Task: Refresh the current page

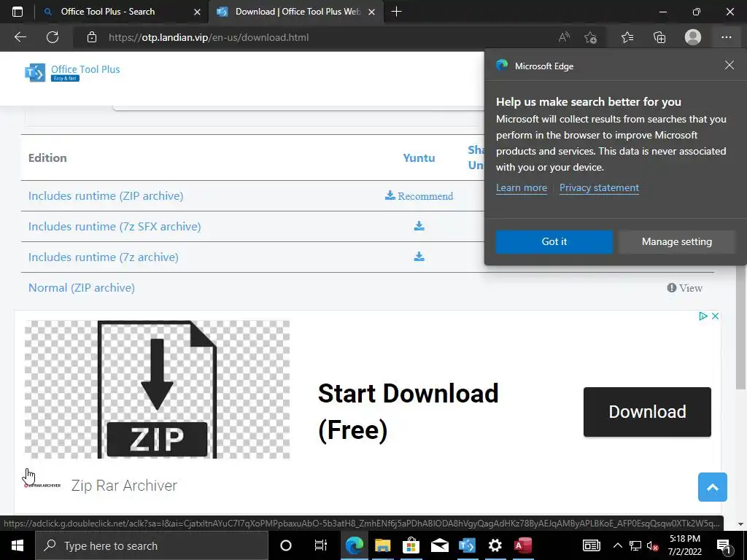Action: pyautogui.click(x=53, y=37)
